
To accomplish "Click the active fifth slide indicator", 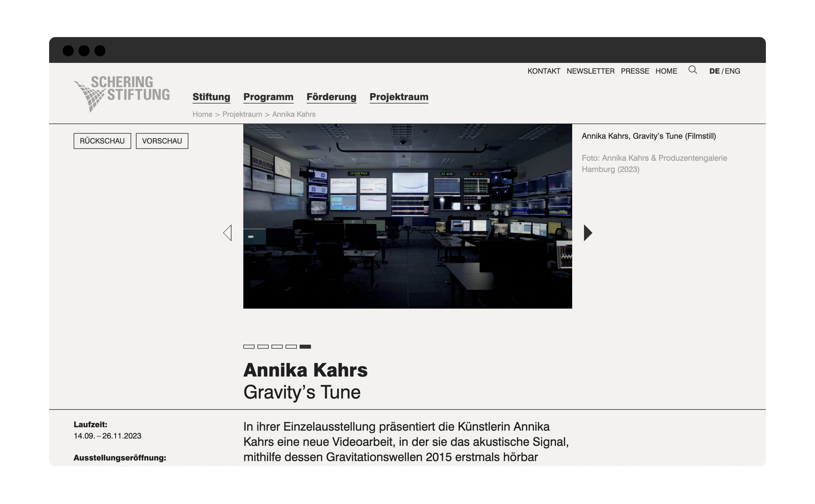I will (x=305, y=347).
